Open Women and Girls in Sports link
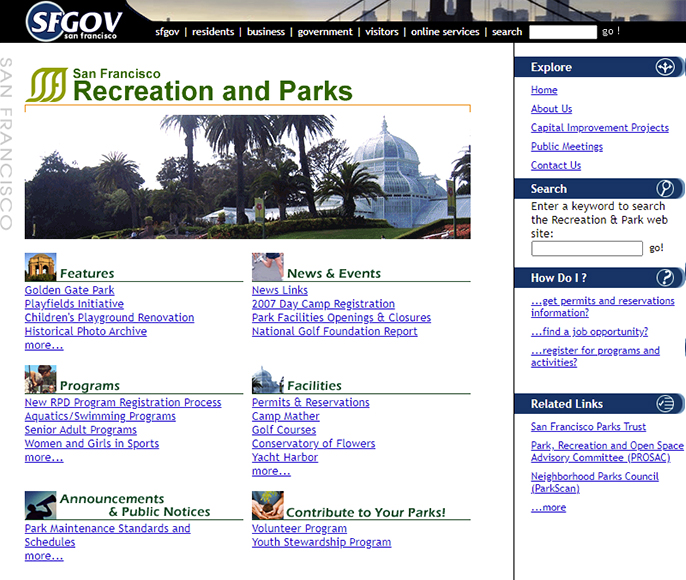The width and height of the screenshot is (686, 580). point(91,444)
